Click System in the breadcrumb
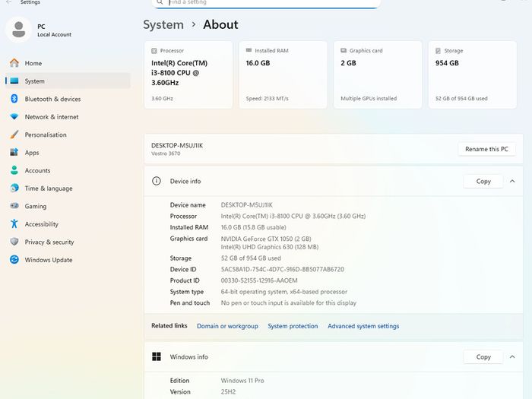Viewport: 532px width, 399px height. coord(163,25)
